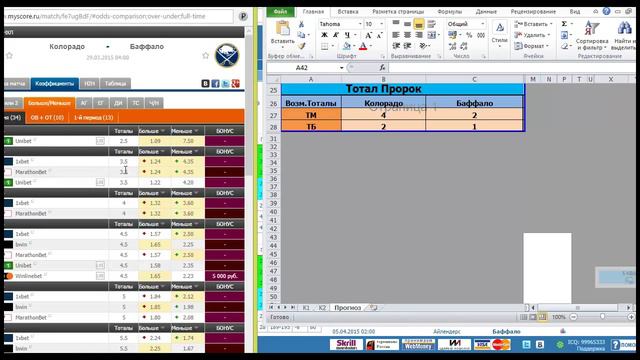Click the fill color bucket icon
Image resolution: width=640 pixels, height=360 pixels.
347,46
